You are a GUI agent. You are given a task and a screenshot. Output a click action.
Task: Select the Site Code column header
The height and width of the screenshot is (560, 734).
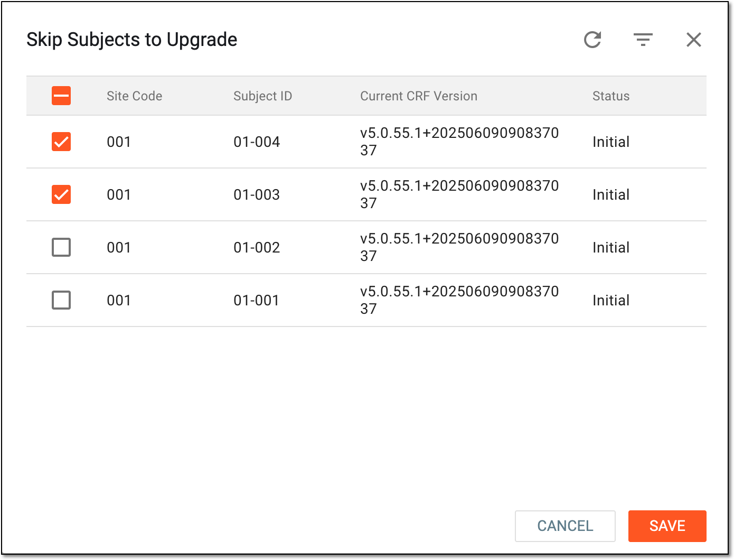pos(134,96)
